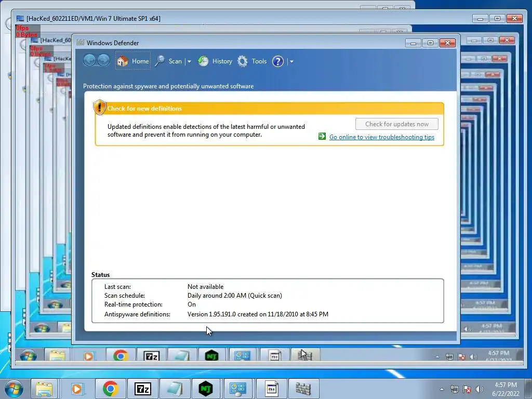The image size is (532, 399).
Task: Click the History clock icon
Action: (x=203, y=61)
